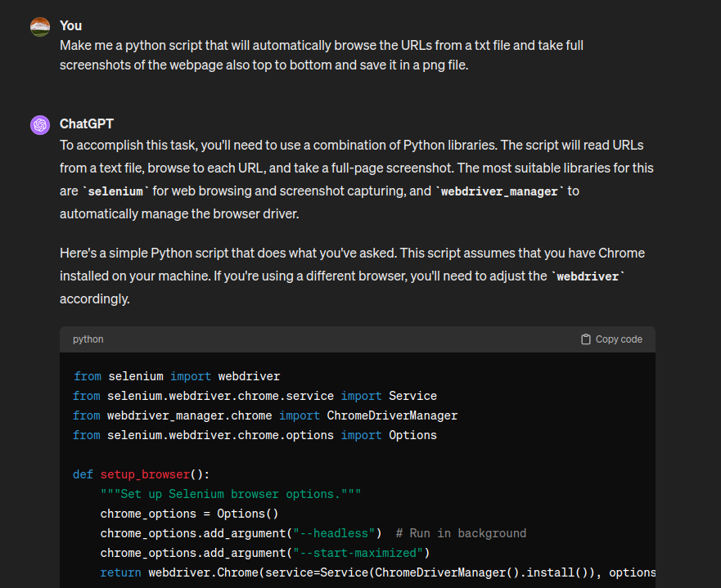Click the inline code 'webdriver_manager'
The width and height of the screenshot is (721, 588).
pos(499,191)
